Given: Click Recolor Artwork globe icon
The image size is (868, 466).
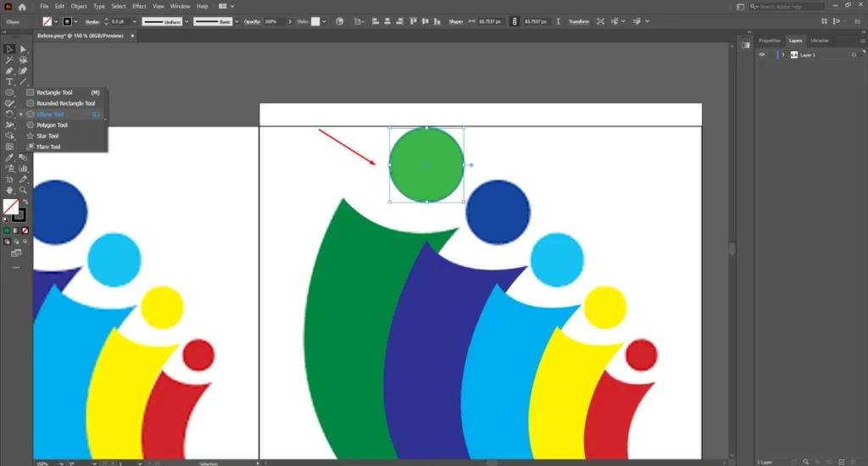Looking at the screenshot, I should (339, 21).
